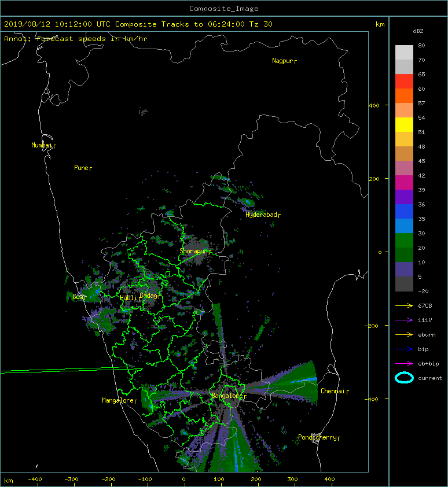This screenshot has width=448, height=487.
Task: Click the Hyderabad city label
Action: tap(261, 215)
